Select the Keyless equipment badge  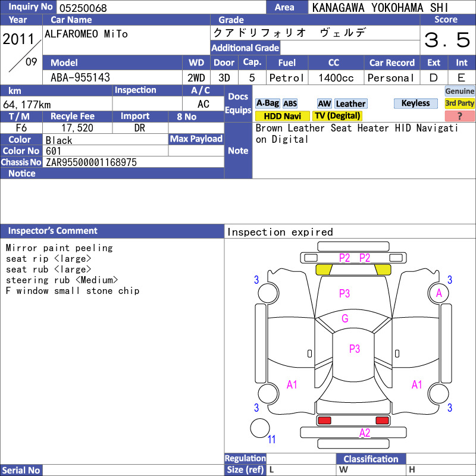click(415, 103)
